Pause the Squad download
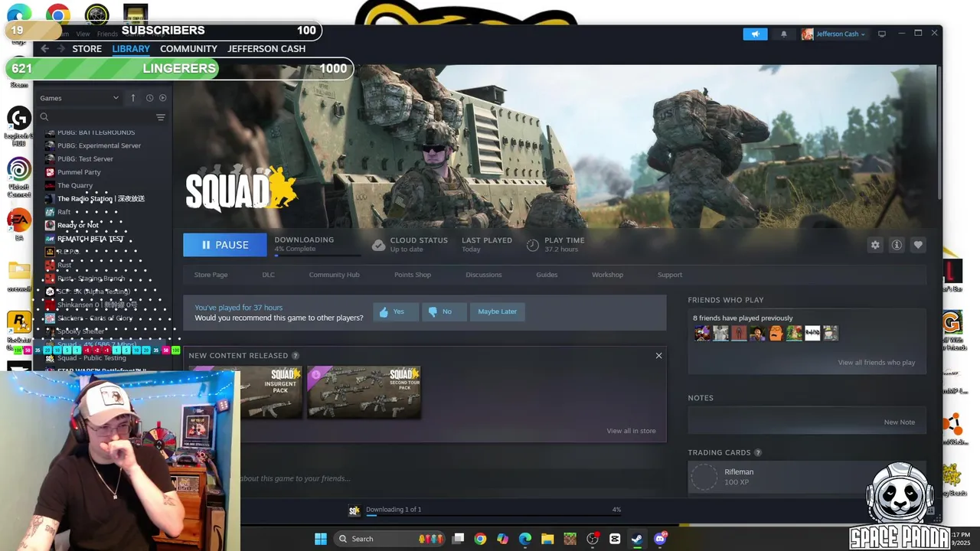Viewport: 980px width, 551px height. click(x=224, y=245)
